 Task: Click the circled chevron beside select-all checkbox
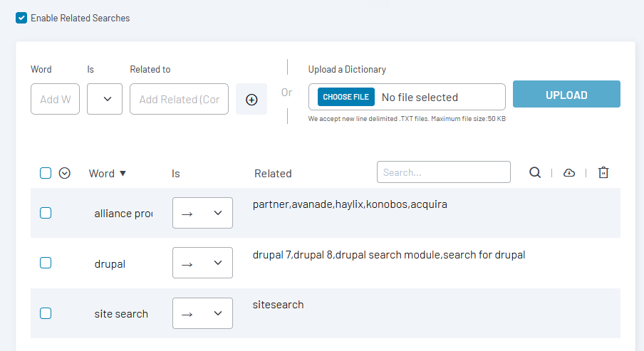[x=65, y=173]
